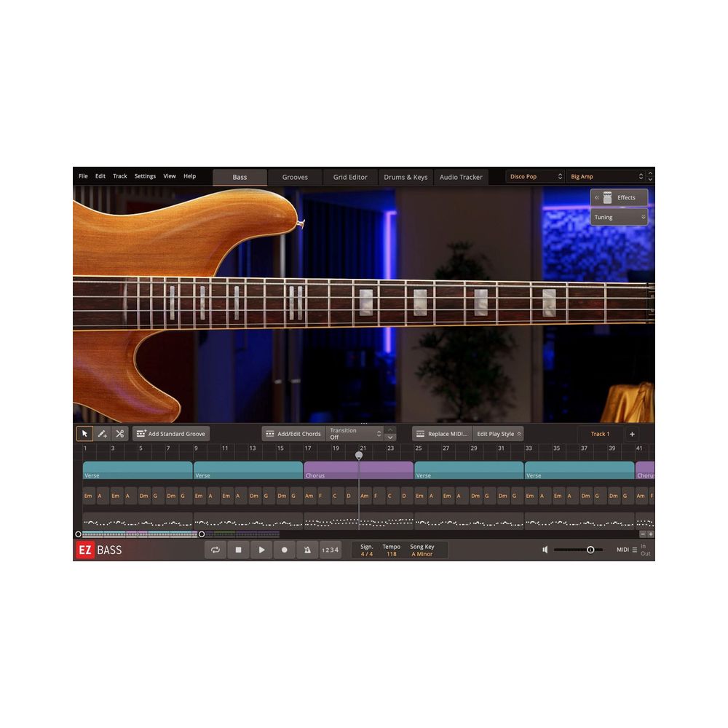Toggle loop playback mode
The height and width of the screenshot is (728, 728).
[215, 550]
